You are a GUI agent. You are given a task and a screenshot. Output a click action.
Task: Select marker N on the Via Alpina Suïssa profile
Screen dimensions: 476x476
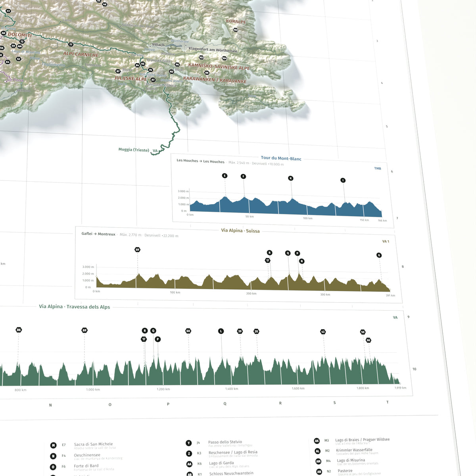click(x=302, y=261)
